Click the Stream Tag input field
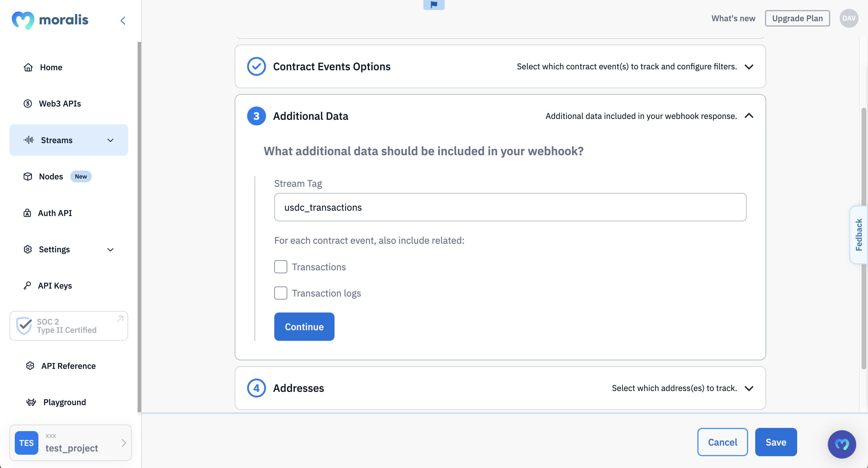 (510, 207)
